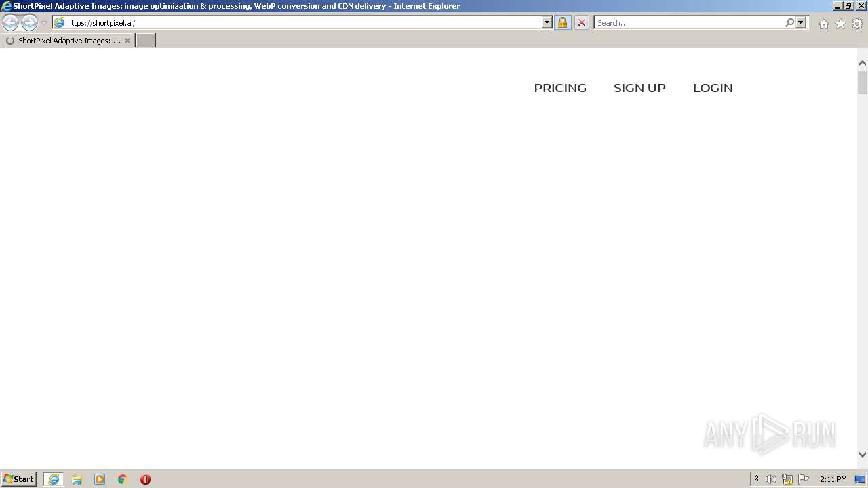Open the Home page icon
868x488 pixels.
click(x=823, y=24)
